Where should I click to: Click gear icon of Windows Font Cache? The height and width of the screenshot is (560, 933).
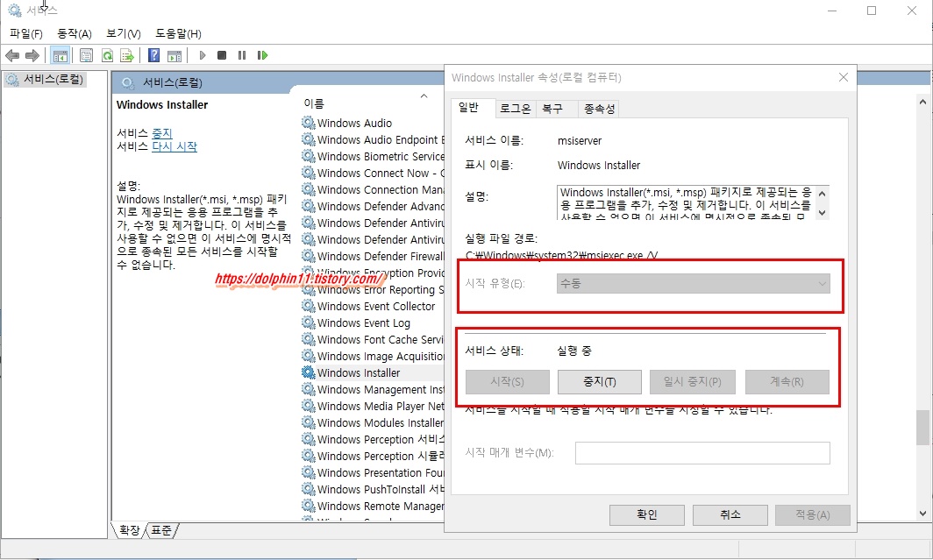pos(309,339)
